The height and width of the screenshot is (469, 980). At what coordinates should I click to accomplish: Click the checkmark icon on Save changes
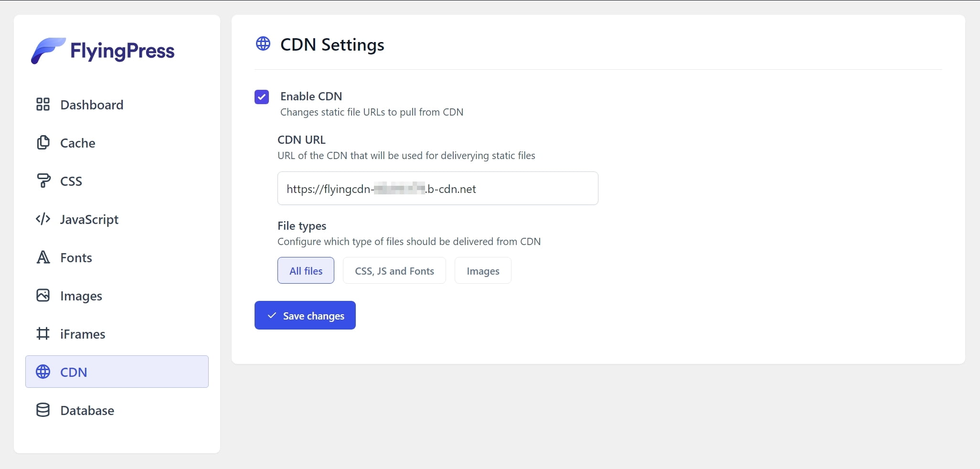pos(272,315)
